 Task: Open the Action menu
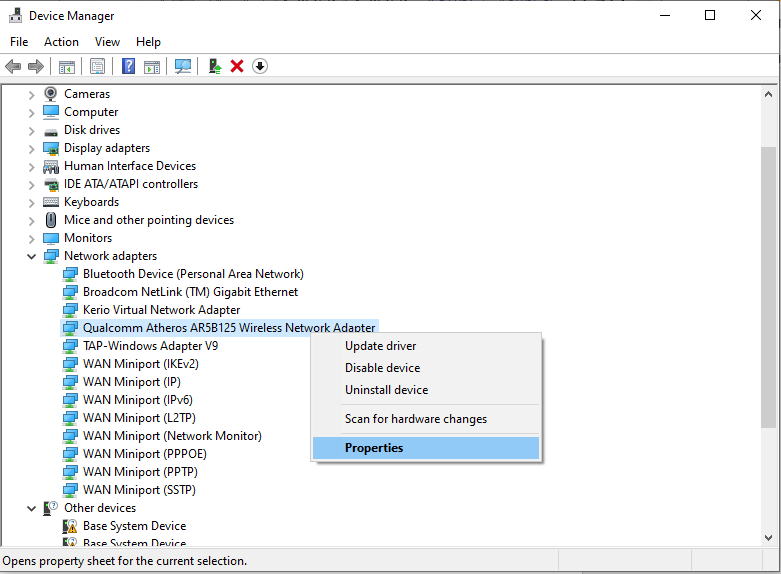tap(61, 42)
